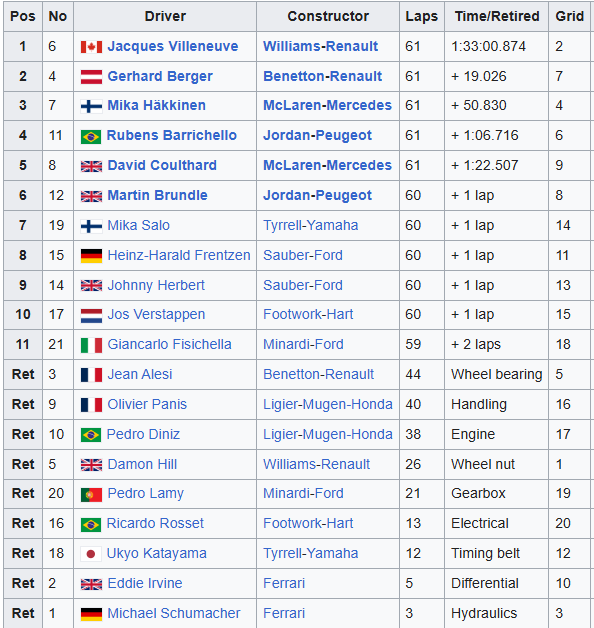Open the Mika Salo link
The height and width of the screenshot is (628, 594).
139,225
